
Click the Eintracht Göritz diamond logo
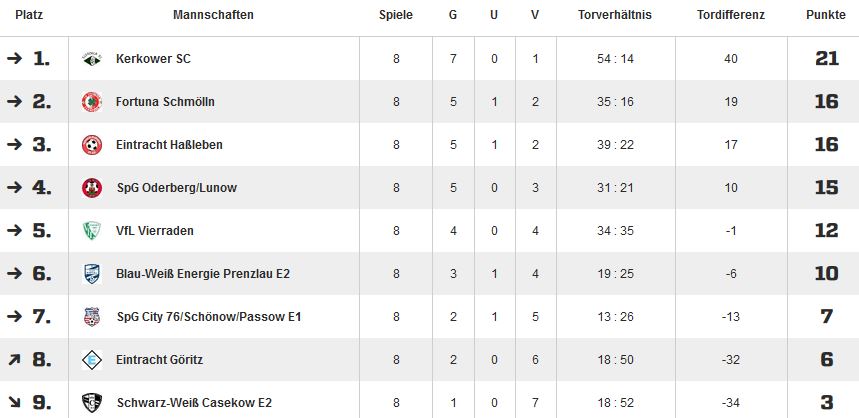tap(92, 360)
